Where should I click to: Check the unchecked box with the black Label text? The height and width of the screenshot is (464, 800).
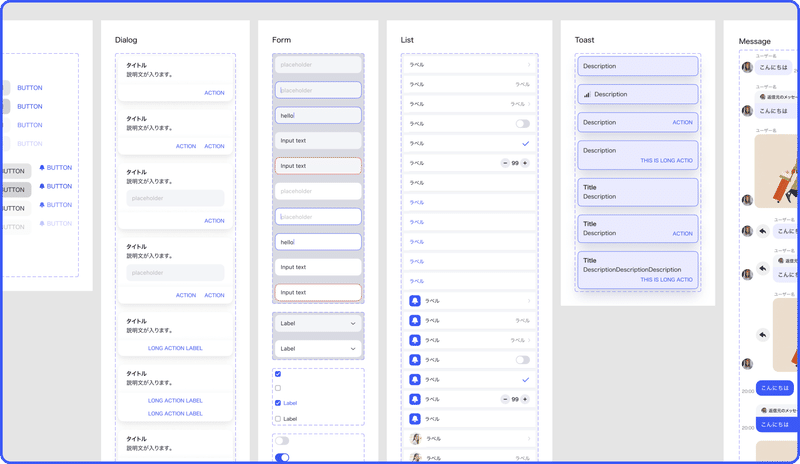coord(278,419)
